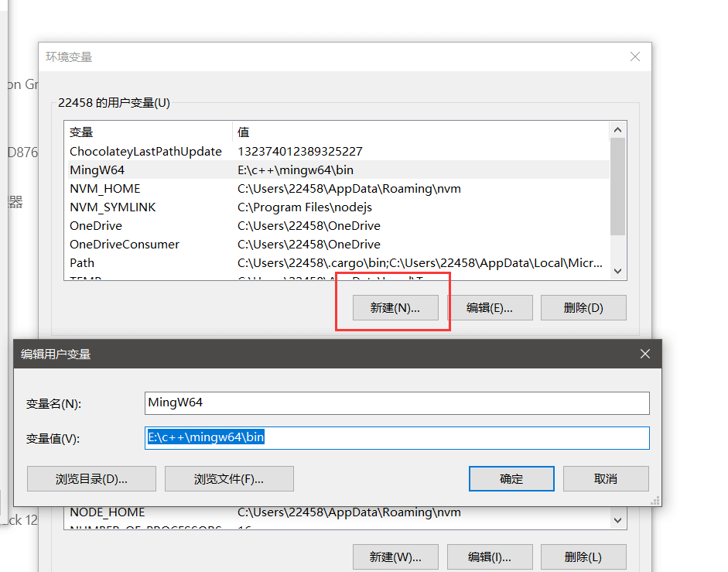Select the Path user variable row

coord(82,263)
